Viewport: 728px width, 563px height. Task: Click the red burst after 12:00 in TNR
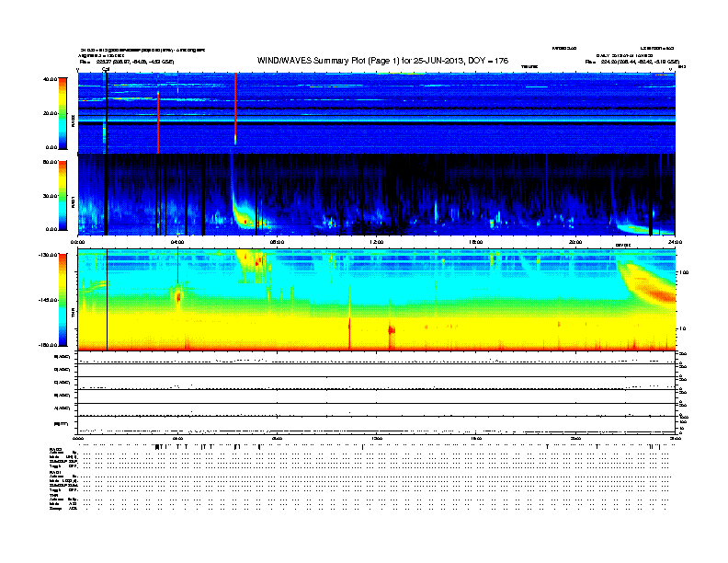392,330
